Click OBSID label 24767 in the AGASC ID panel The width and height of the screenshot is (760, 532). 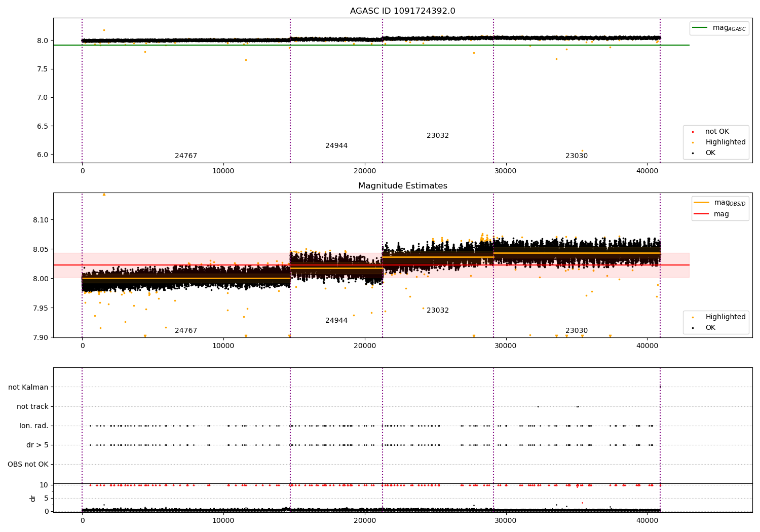[186, 156]
